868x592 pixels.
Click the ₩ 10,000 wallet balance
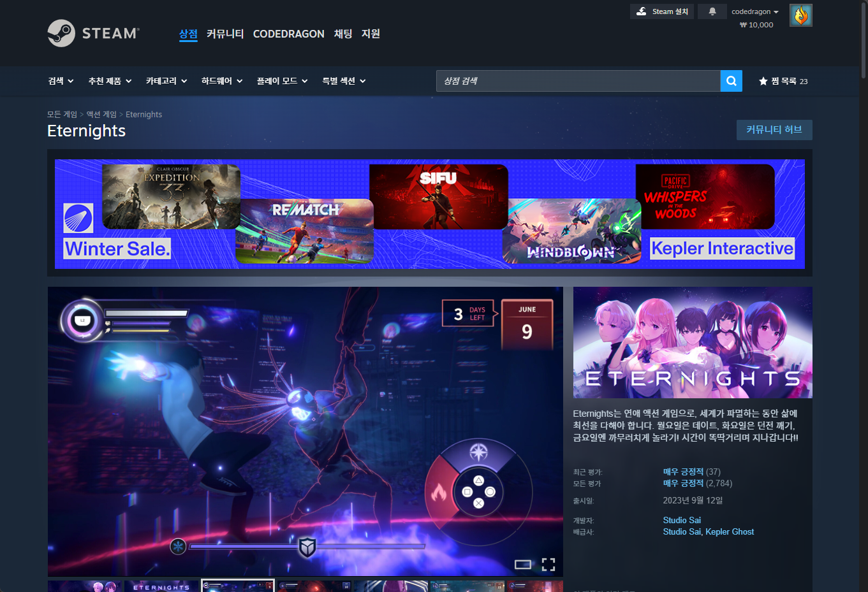[756, 25]
